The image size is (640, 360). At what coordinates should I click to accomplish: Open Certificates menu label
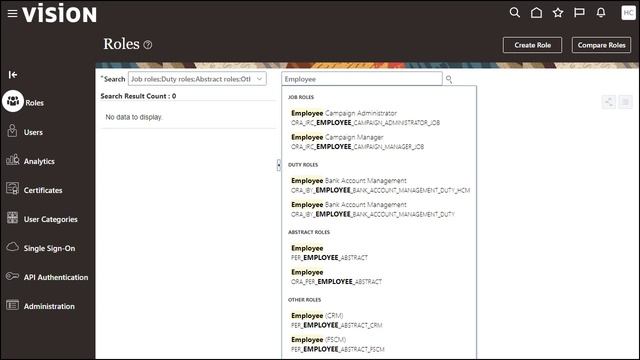click(x=43, y=190)
